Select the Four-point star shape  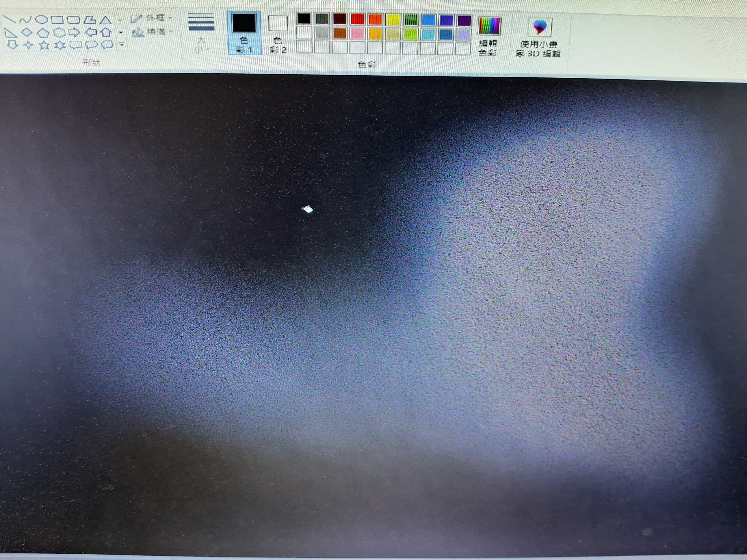click(28, 45)
